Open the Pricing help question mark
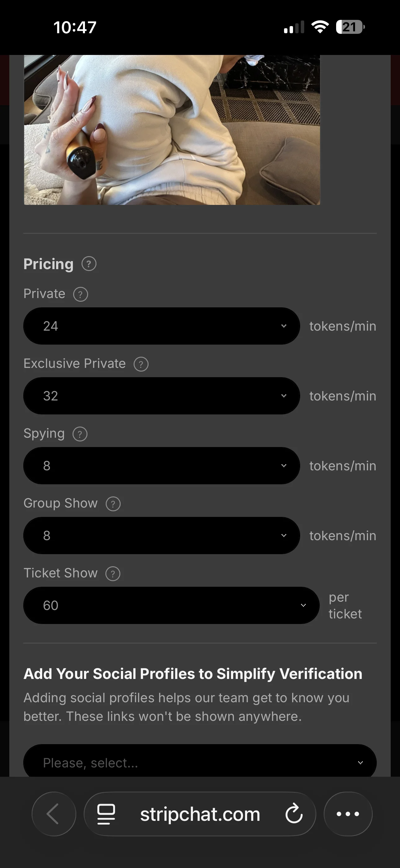The height and width of the screenshot is (868, 400). pyautogui.click(x=89, y=264)
